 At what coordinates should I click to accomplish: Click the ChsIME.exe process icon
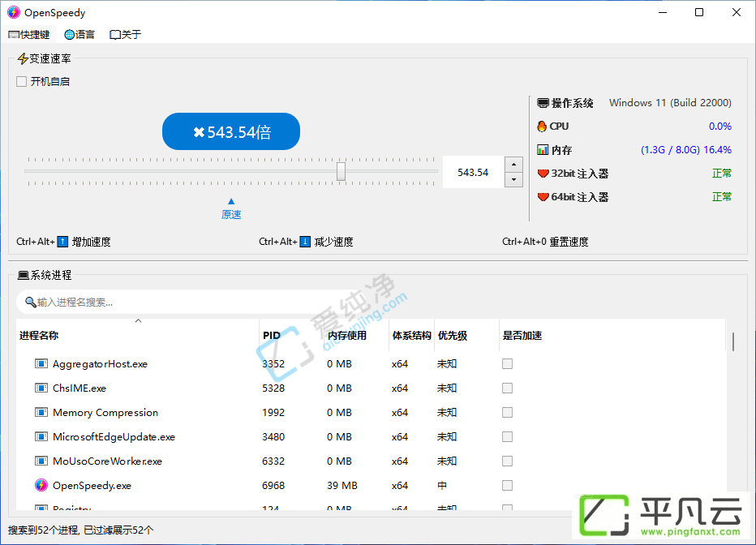[41, 388]
